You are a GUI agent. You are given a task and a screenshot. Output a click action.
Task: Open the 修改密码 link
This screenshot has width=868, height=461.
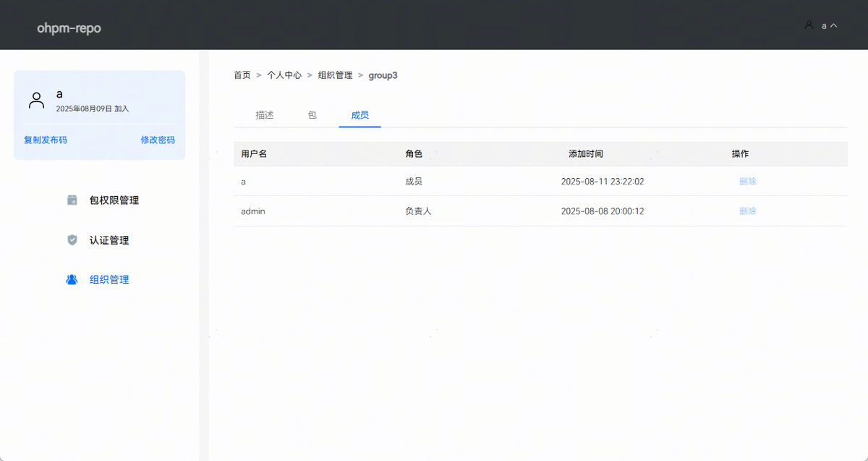pos(158,140)
